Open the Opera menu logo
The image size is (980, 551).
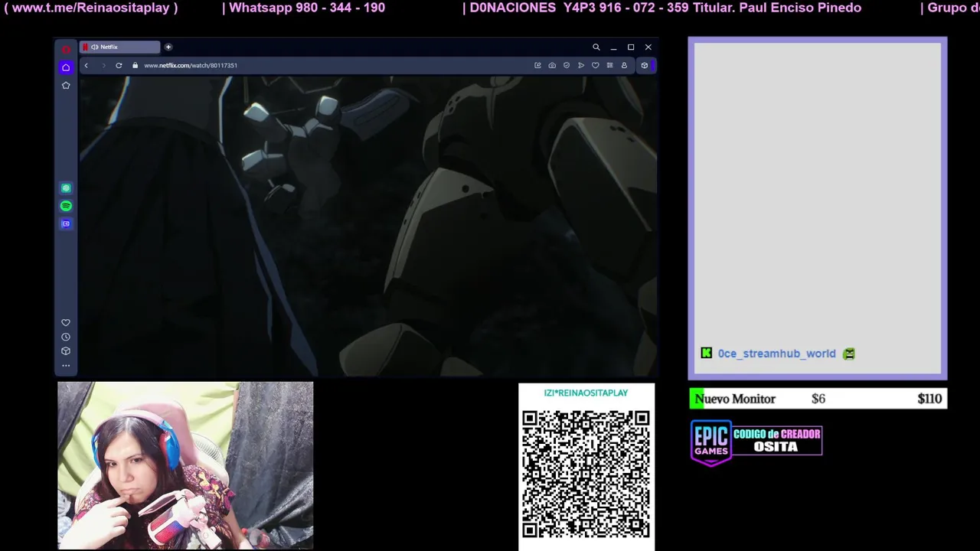click(66, 49)
